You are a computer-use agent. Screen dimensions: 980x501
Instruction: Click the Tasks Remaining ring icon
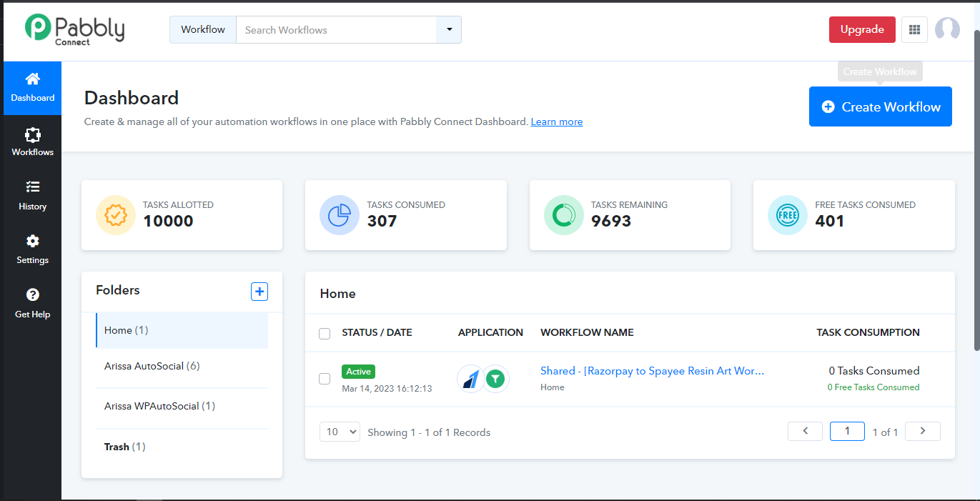pyautogui.click(x=563, y=215)
